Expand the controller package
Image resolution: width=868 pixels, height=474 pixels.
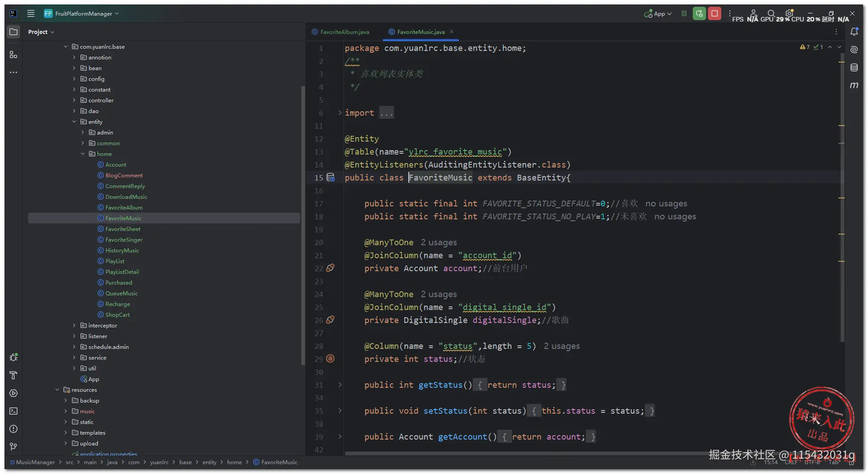(74, 100)
